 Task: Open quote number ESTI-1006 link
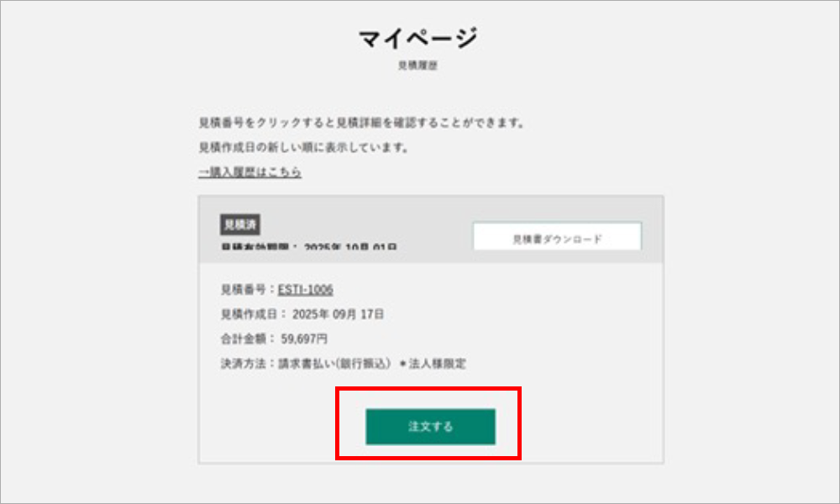(306, 289)
